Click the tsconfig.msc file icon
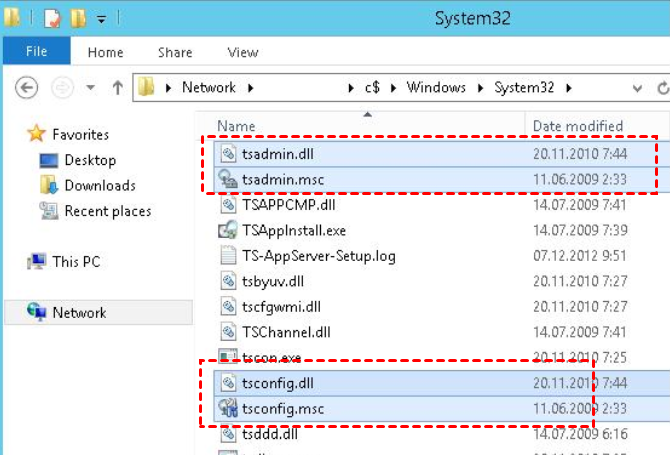 pos(227,408)
